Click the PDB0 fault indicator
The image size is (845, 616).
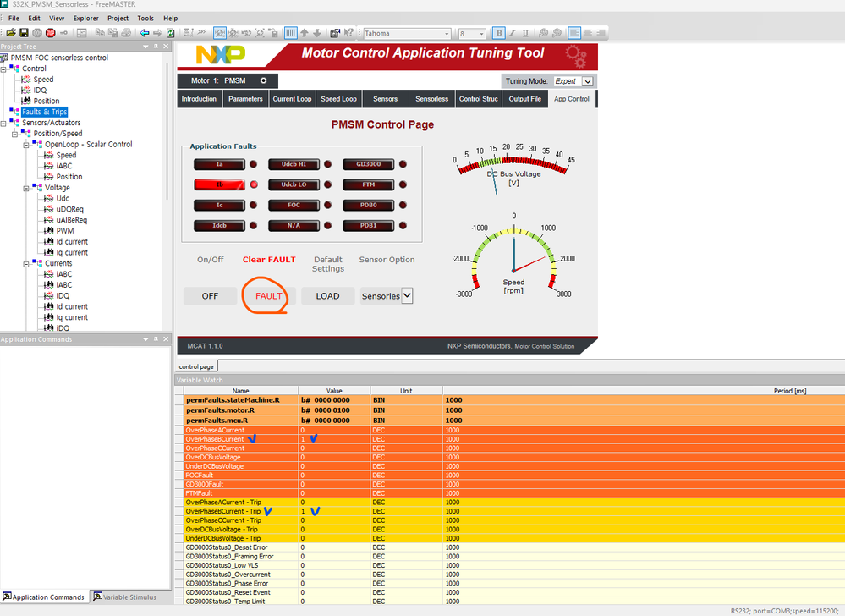[369, 206]
